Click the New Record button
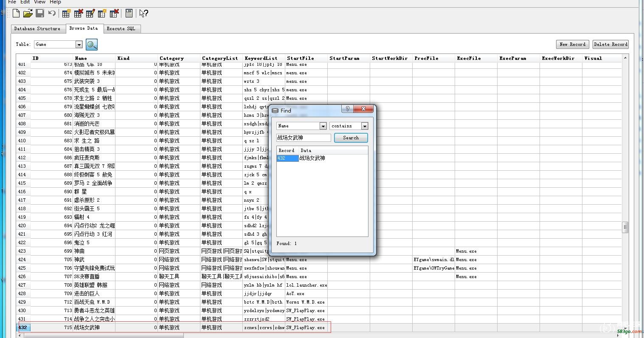This screenshot has width=644, height=338. point(572,45)
